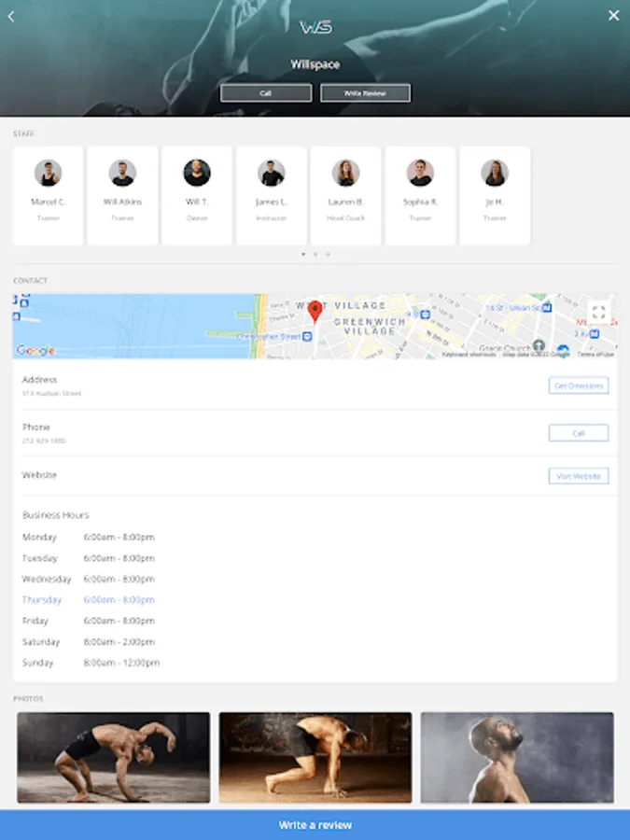630x840 pixels.
Task: Select the street address text under Address
Action: click(x=51, y=393)
